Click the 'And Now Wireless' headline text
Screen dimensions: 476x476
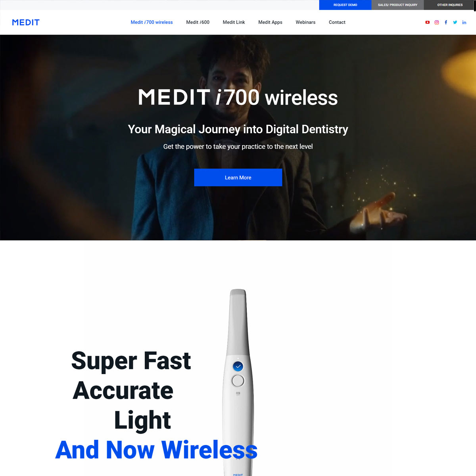tap(156, 449)
